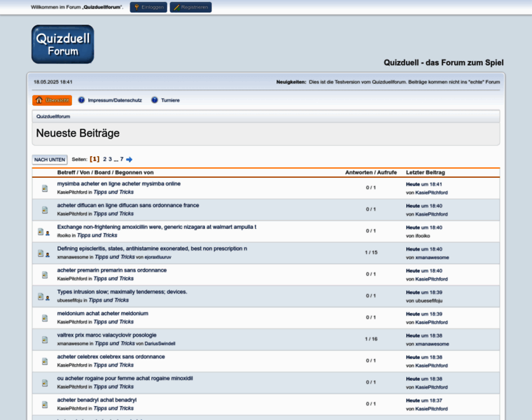
Task: Click the '1 / 15' replies count
Action: (371, 253)
